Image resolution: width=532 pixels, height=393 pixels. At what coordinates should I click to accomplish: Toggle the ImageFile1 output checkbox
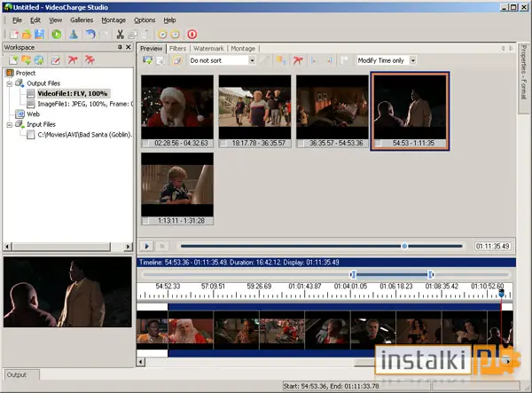(x=31, y=104)
